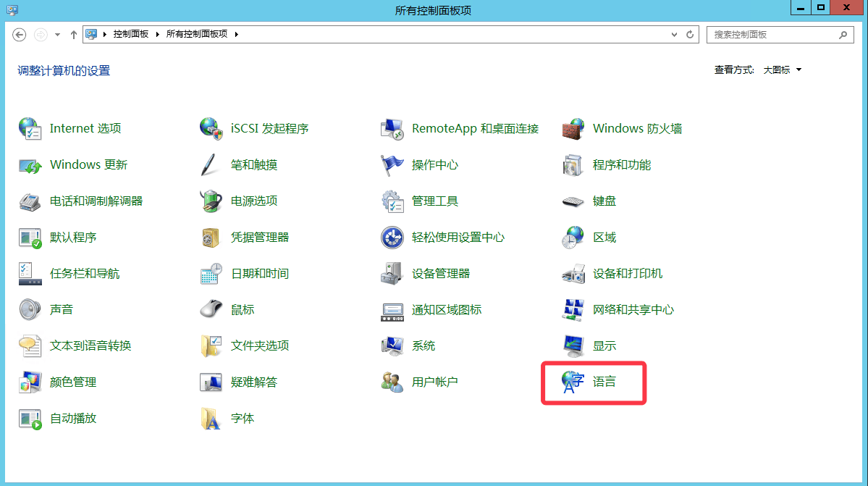Select 所有控制面板项 in the address breadcrumb
868x486 pixels.
click(197, 34)
